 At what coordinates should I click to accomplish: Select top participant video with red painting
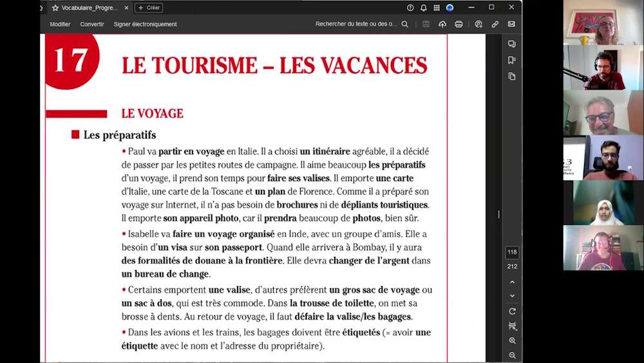[603, 22]
